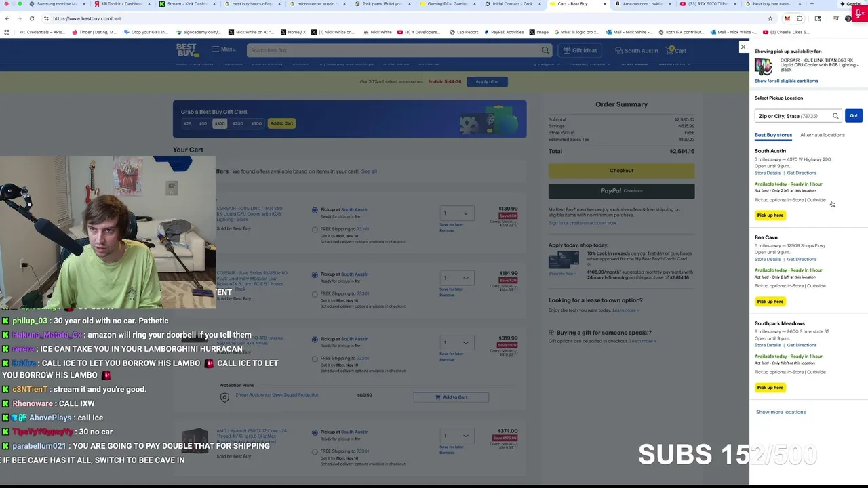Switch to the Alternate locations tab

click(x=823, y=135)
